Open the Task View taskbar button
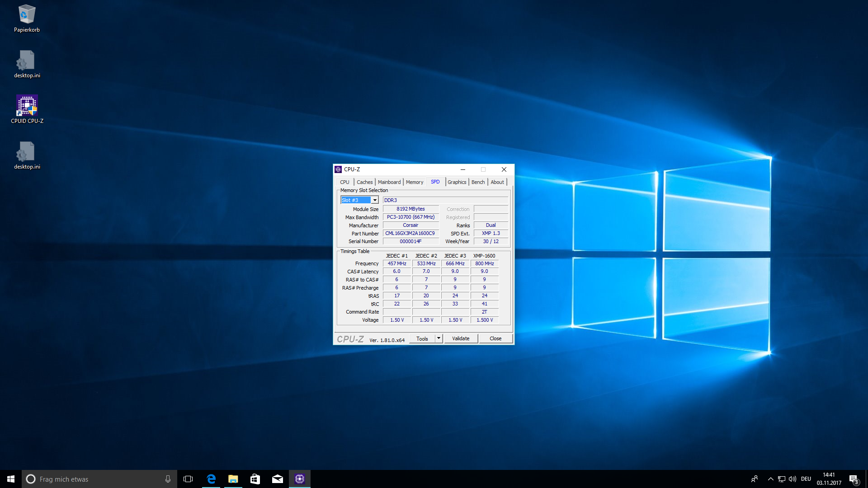Viewport: 868px width, 488px height. click(188, 479)
